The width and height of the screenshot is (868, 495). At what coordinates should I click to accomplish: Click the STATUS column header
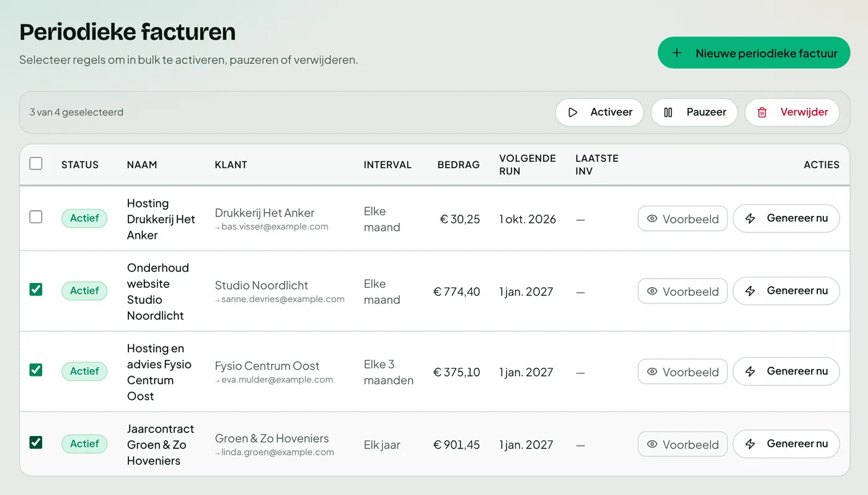pos(80,165)
